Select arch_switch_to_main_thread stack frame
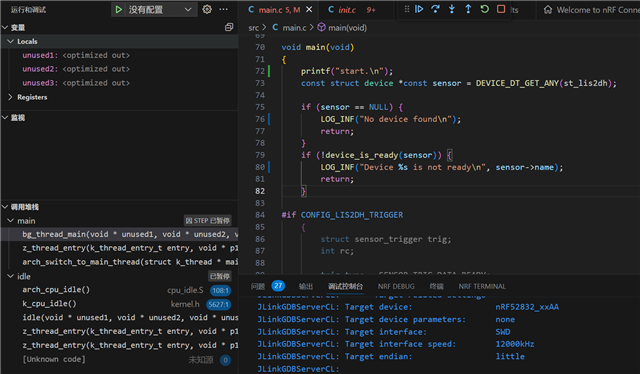The height and width of the screenshot is (374, 640). [120, 262]
